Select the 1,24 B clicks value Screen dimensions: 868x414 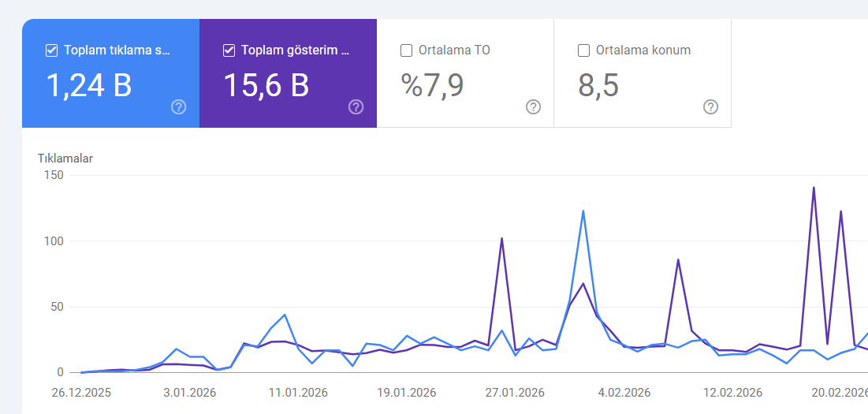tap(88, 85)
